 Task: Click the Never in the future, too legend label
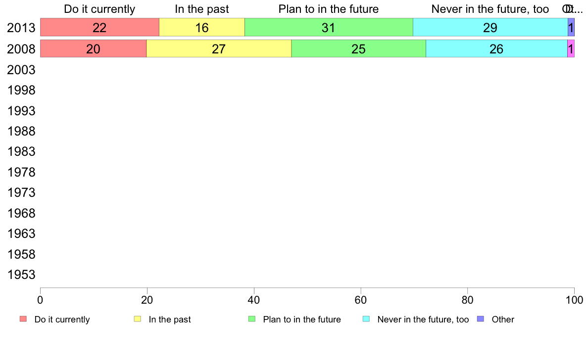click(x=423, y=319)
